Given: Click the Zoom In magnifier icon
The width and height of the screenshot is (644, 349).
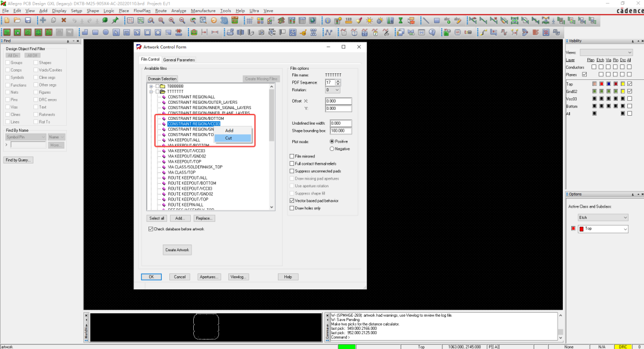Looking at the screenshot, I should point(171,20).
